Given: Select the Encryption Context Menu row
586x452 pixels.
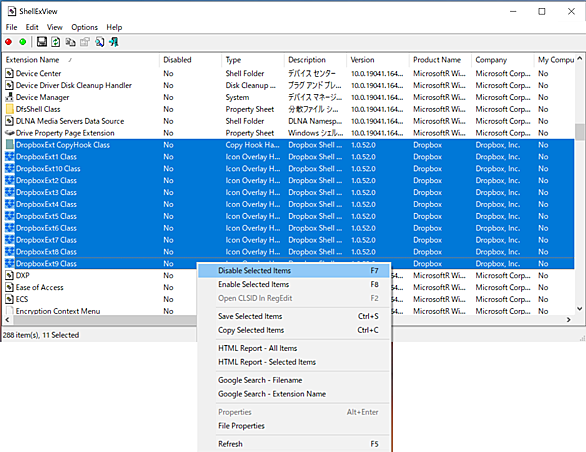Looking at the screenshot, I should click(289, 311).
